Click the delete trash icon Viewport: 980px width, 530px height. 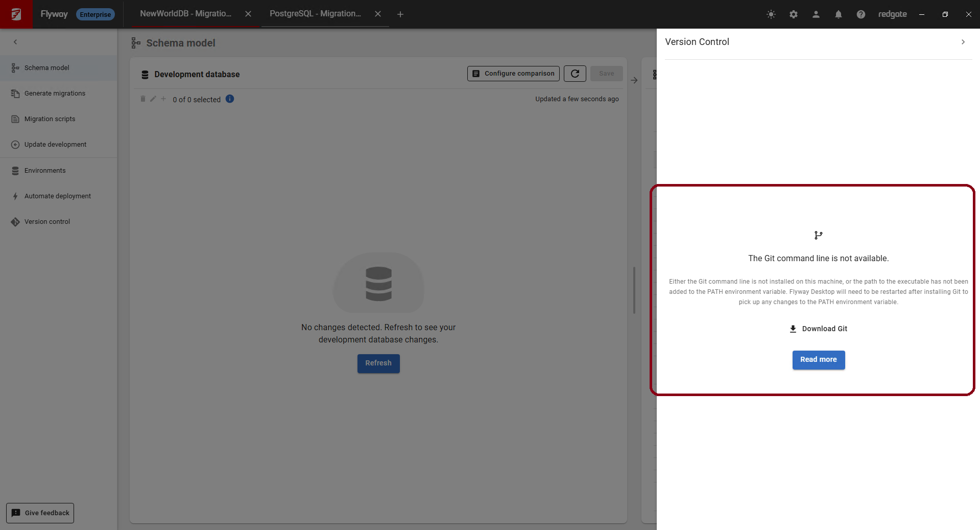[143, 99]
